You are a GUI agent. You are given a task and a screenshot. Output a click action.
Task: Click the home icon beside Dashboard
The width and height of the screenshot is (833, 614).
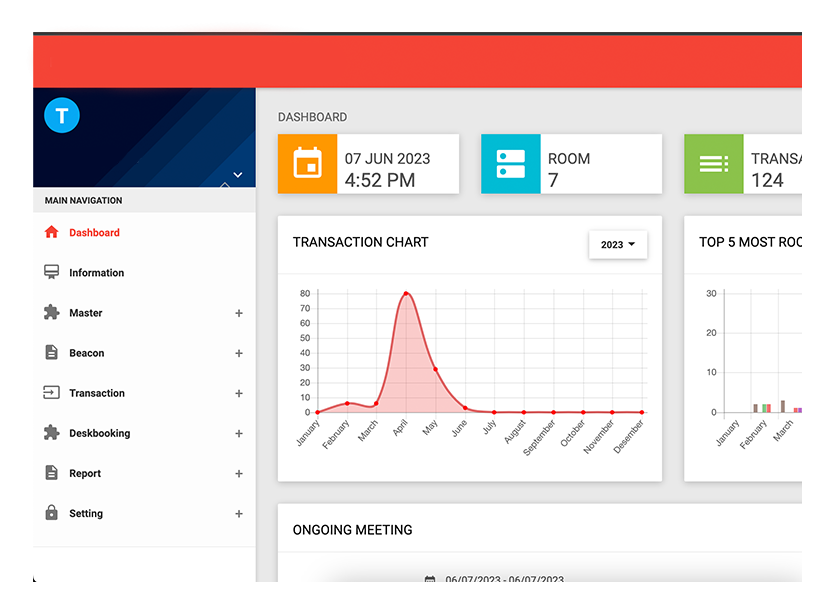point(52,232)
